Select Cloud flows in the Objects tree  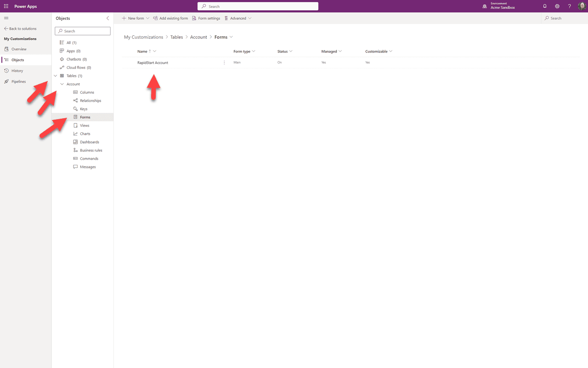[76, 67]
